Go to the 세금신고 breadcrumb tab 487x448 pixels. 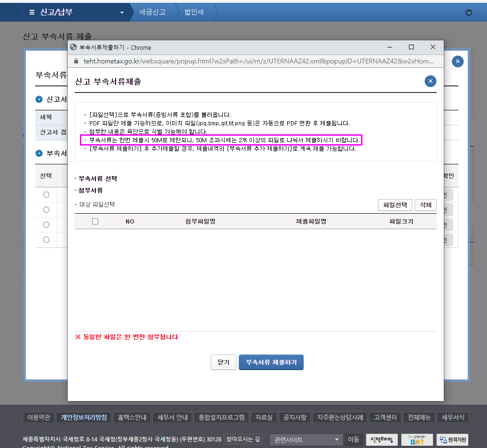coord(152,12)
